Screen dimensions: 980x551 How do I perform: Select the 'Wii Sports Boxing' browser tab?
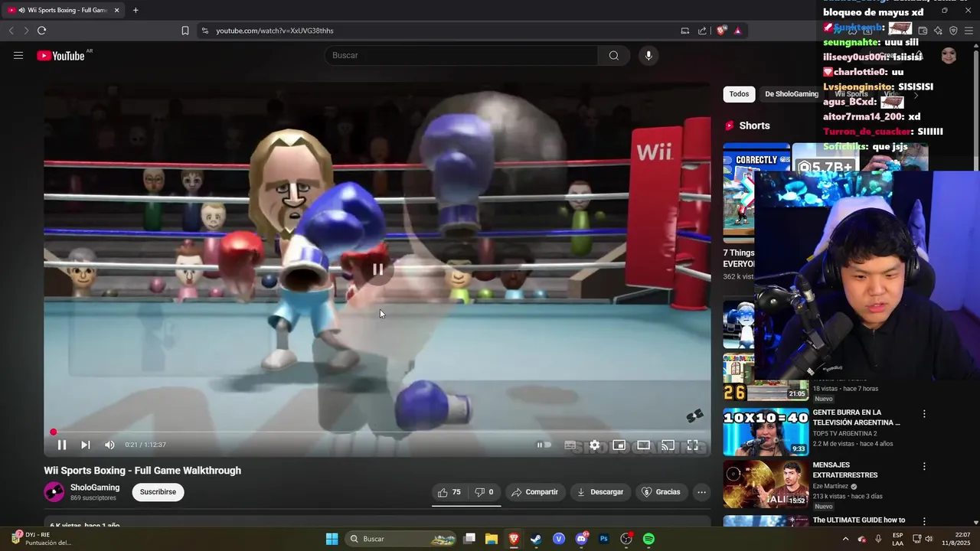tap(64, 10)
